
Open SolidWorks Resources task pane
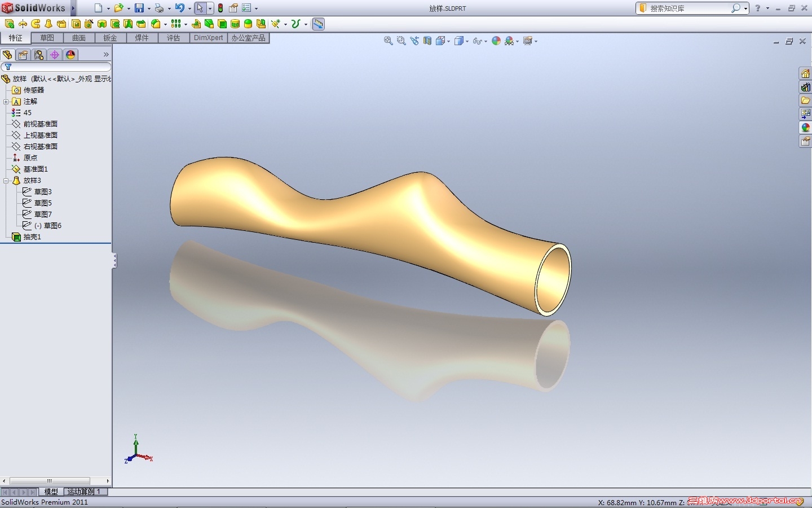coord(805,73)
